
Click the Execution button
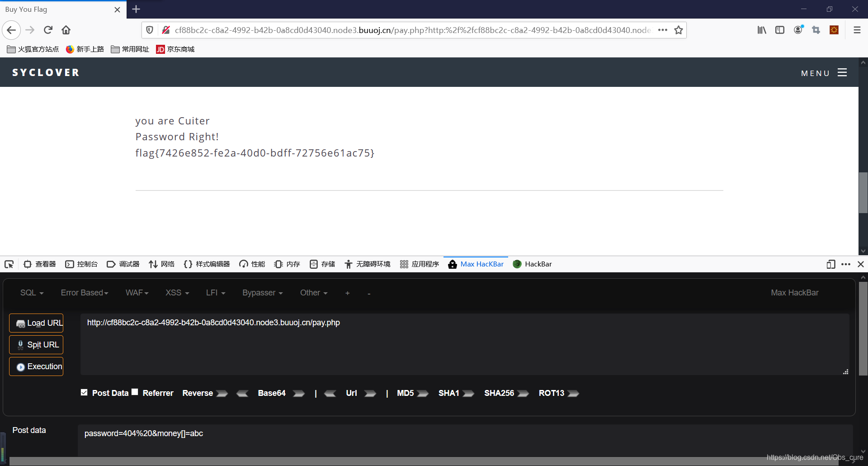click(x=36, y=366)
